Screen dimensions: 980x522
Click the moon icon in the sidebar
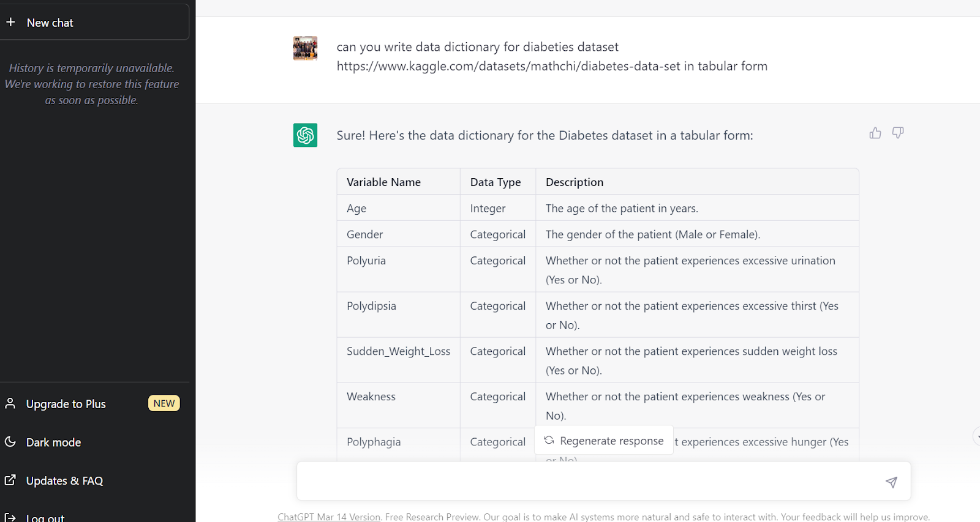10,442
